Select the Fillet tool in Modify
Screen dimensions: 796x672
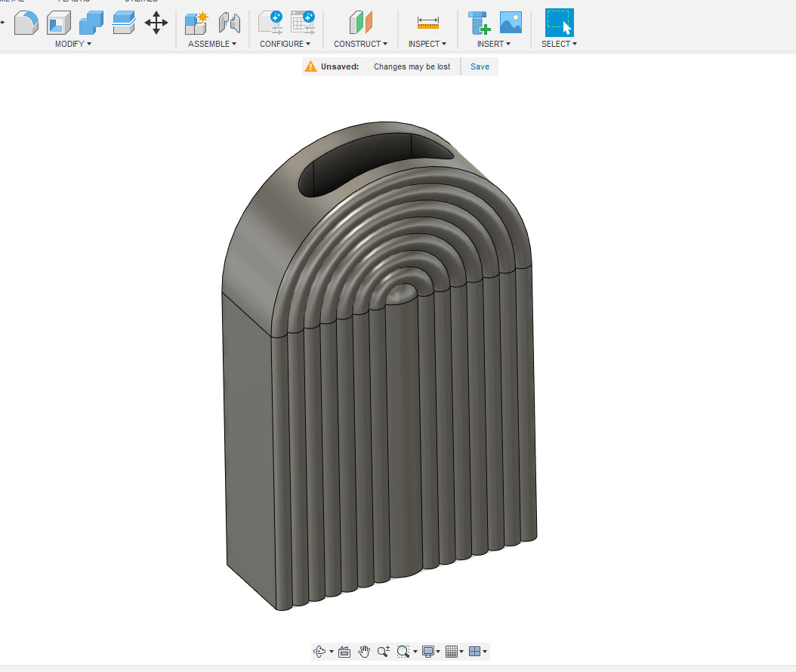point(26,23)
